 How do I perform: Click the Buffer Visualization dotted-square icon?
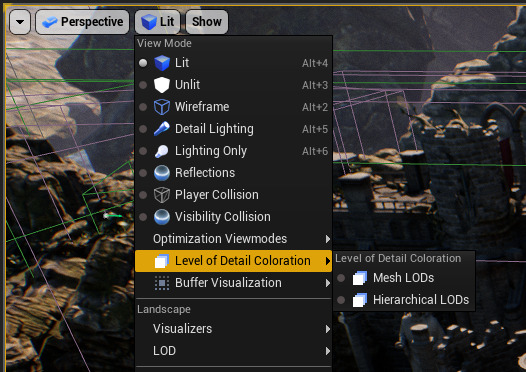click(x=162, y=283)
